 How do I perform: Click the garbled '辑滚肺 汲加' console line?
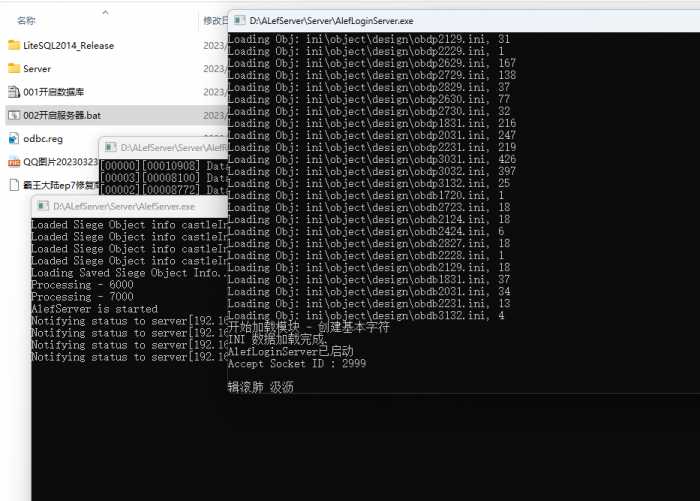click(261, 387)
